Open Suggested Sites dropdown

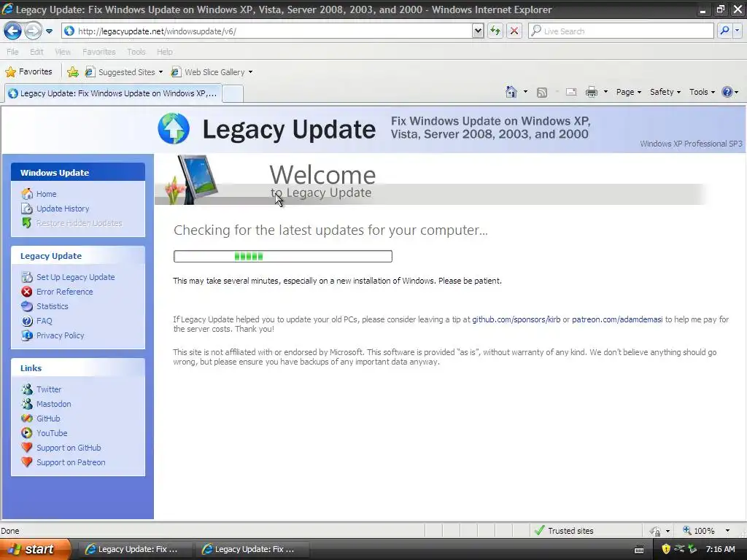[124, 72]
